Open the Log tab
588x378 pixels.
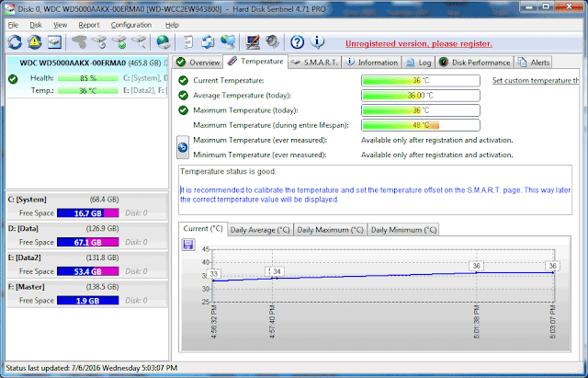coord(419,63)
